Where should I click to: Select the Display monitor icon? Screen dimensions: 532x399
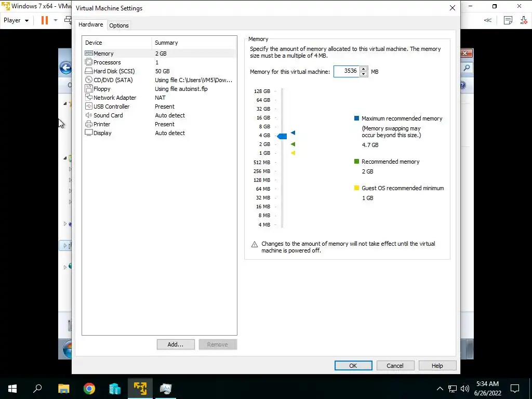point(88,132)
